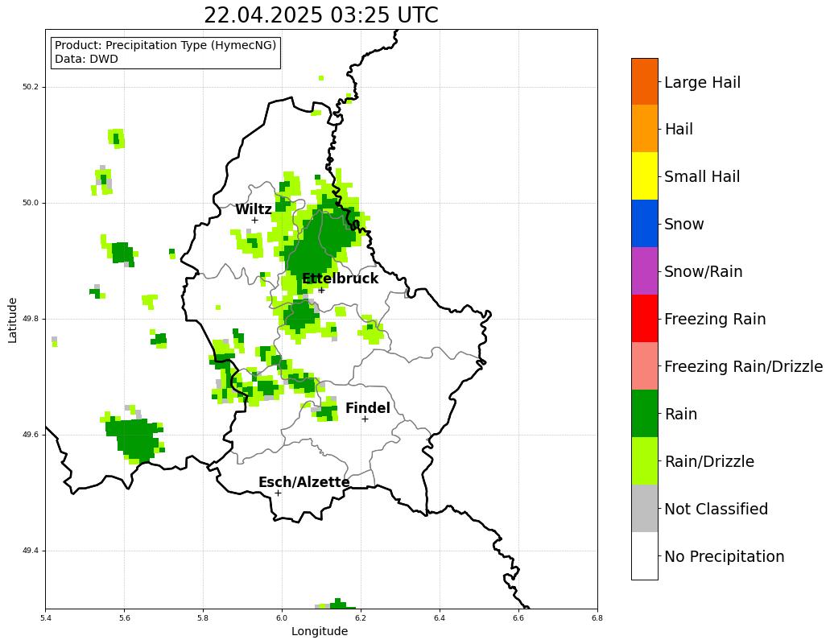The width and height of the screenshot is (830, 644).
Task: Click the 'Rain/Drizzle' legend label
Action: tap(709, 461)
